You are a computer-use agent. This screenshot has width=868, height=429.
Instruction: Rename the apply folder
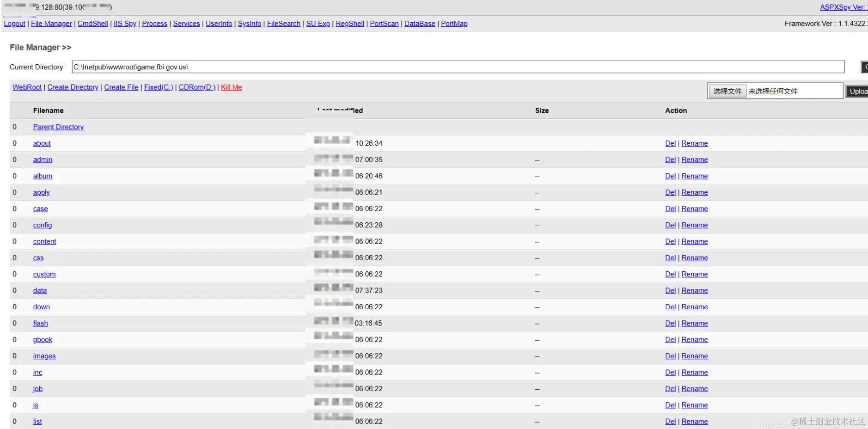[695, 192]
